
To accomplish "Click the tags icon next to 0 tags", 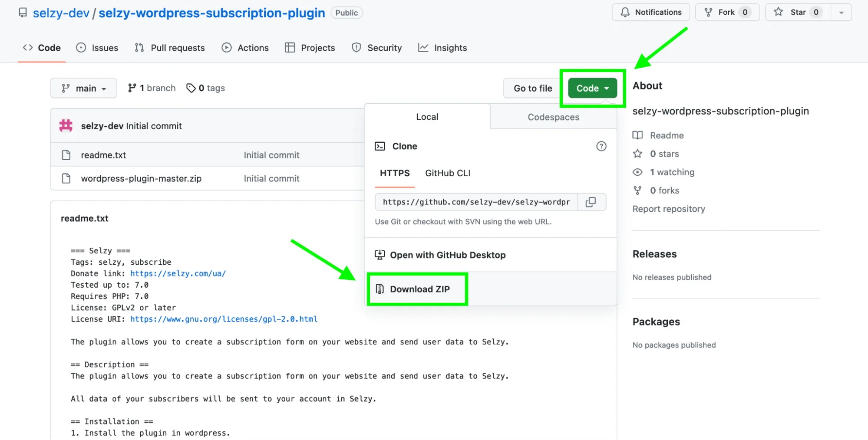I will 191,88.
